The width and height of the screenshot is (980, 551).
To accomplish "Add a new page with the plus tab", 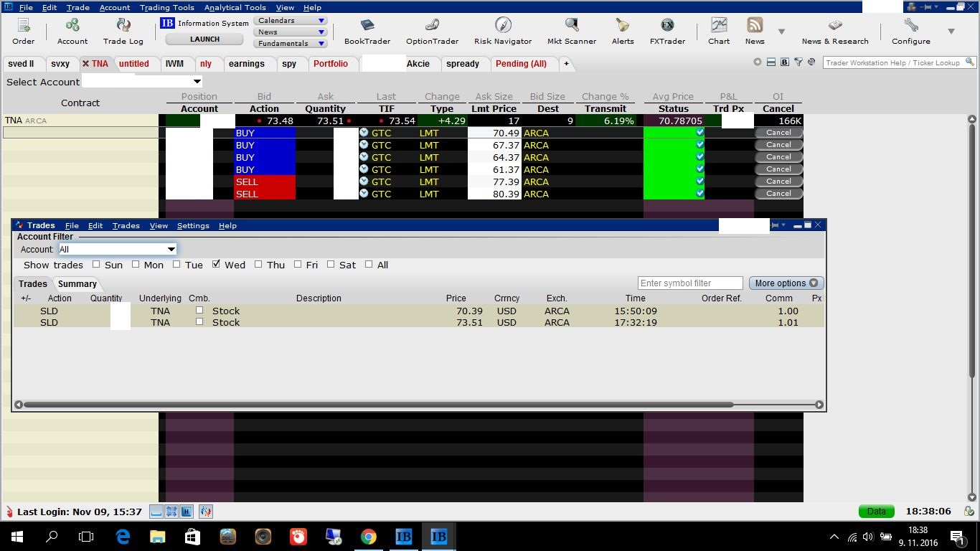I will [566, 64].
